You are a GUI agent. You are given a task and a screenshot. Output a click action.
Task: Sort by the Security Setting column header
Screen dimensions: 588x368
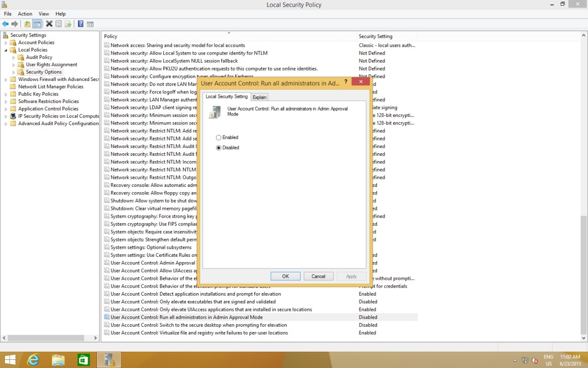(387, 36)
